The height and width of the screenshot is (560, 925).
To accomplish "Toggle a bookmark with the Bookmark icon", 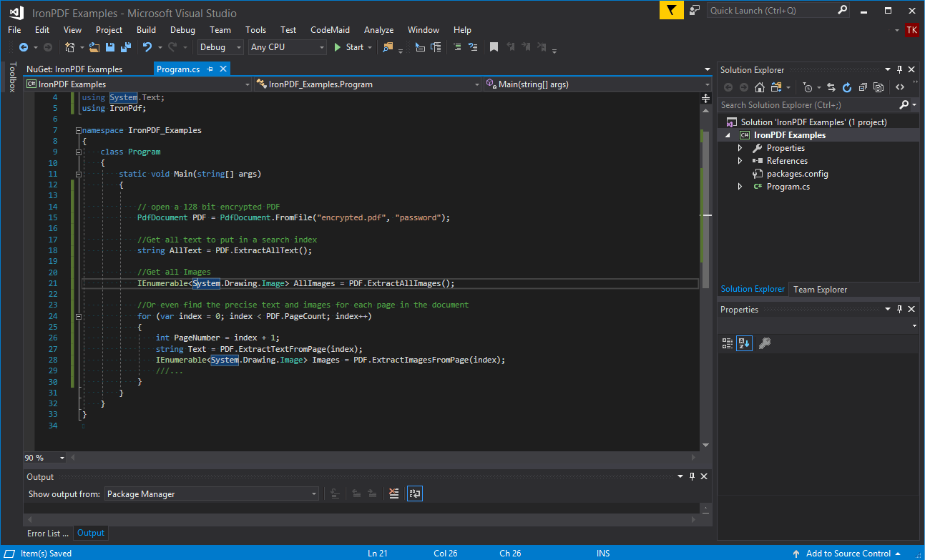I will [494, 47].
